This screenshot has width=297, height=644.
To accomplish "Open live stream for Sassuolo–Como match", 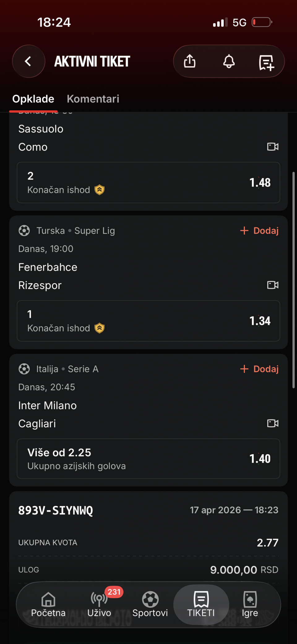I will (x=273, y=147).
